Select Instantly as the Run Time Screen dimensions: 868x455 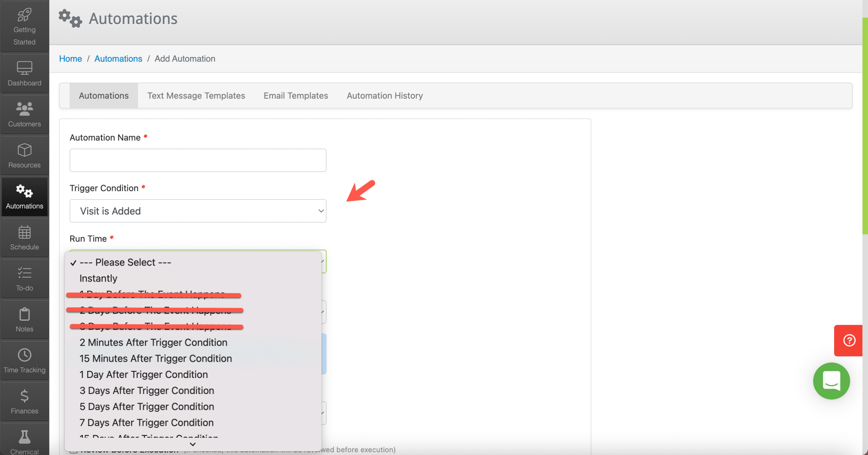tap(98, 278)
